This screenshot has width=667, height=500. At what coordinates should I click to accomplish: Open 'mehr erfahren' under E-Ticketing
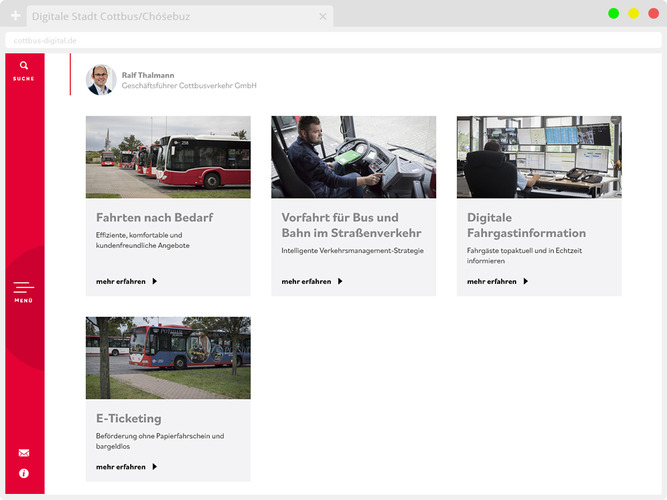(x=126, y=467)
